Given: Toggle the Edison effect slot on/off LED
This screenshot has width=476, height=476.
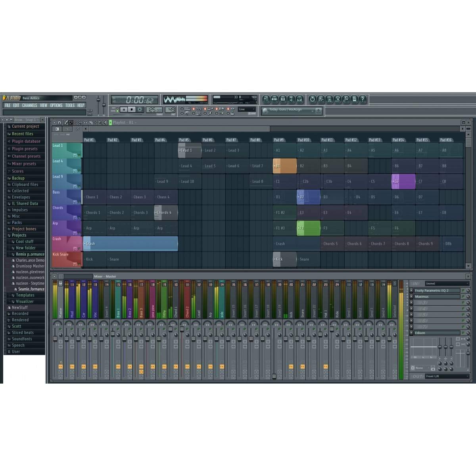Looking at the screenshot, I should click(463, 333).
